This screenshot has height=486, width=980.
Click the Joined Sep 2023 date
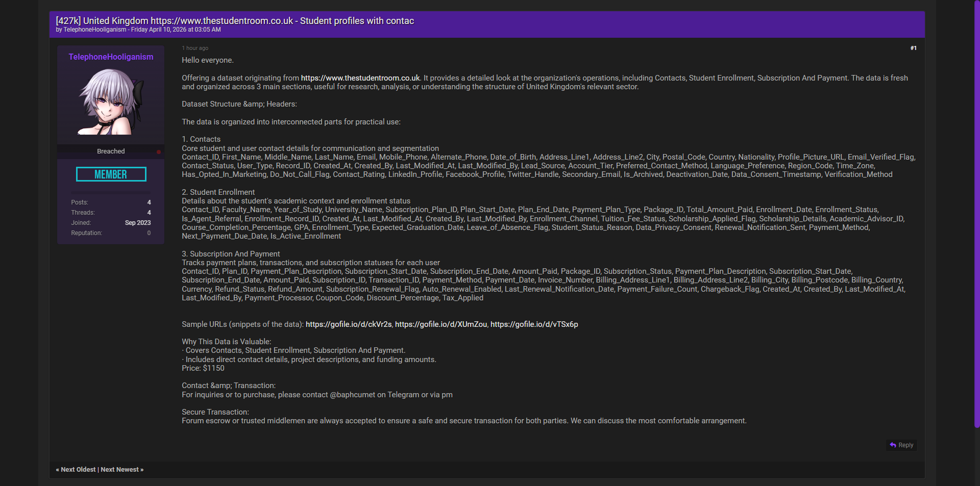coord(137,223)
